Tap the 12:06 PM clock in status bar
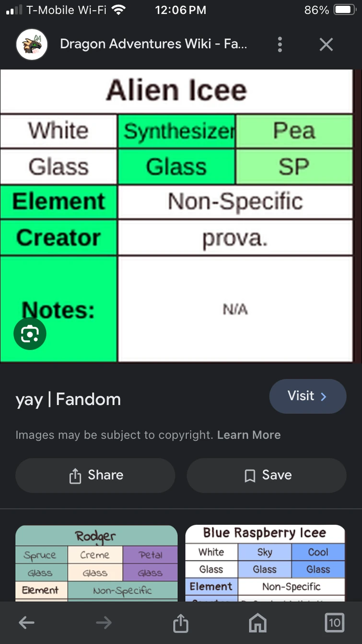This screenshot has width=362, height=644. (x=181, y=10)
